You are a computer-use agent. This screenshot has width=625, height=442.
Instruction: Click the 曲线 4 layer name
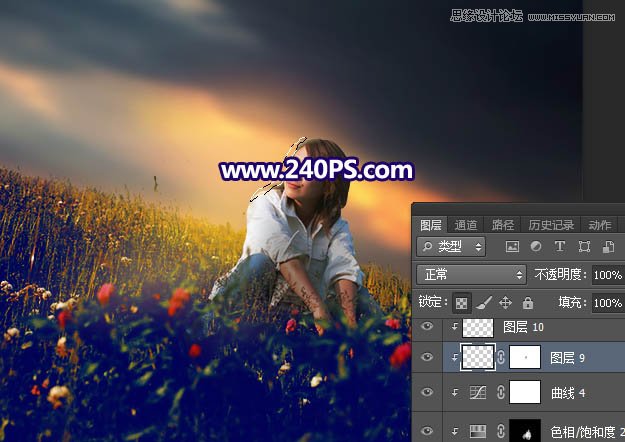[x=569, y=394]
